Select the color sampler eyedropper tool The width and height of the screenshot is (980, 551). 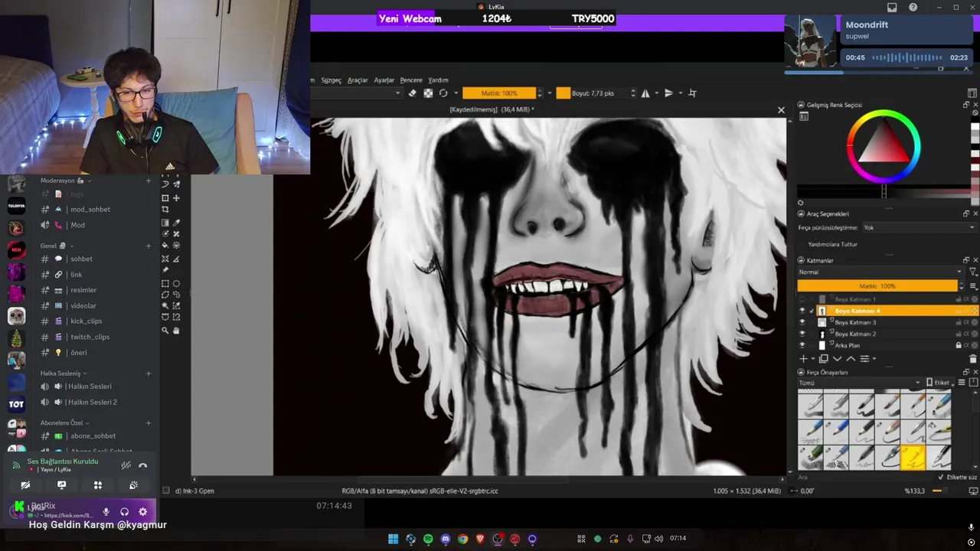[176, 223]
